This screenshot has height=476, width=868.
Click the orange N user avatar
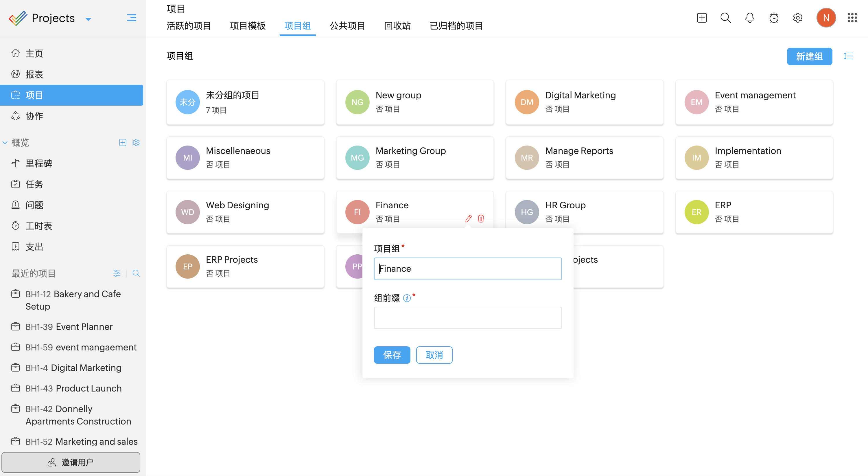click(826, 18)
